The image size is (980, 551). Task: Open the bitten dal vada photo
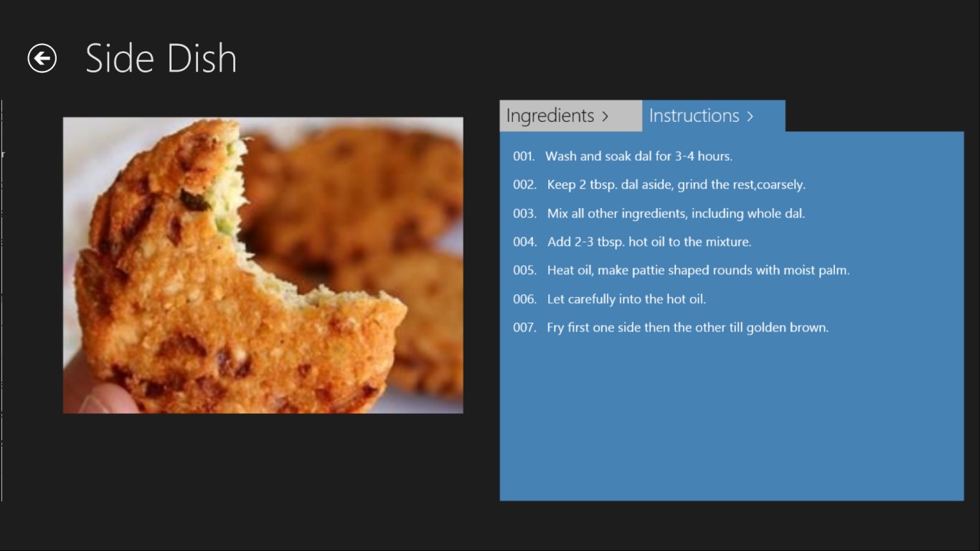pyautogui.click(x=263, y=265)
